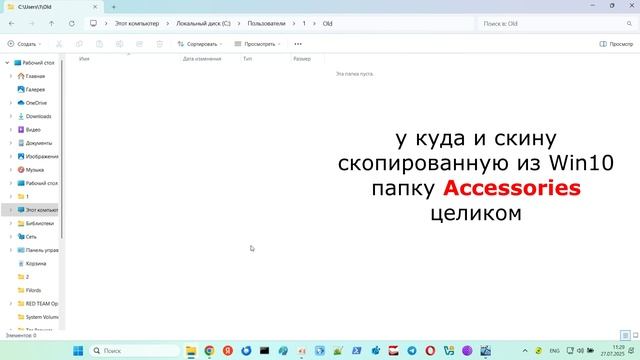Select Панель управления in the navigation pane
Image resolution: width=640 pixels, height=360 pixels.
[x=38, y=250]
